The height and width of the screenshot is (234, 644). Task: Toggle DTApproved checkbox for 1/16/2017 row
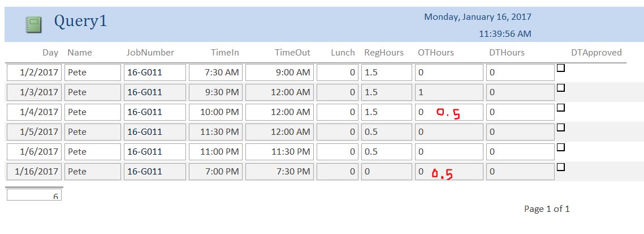click(x=561, y=167)
